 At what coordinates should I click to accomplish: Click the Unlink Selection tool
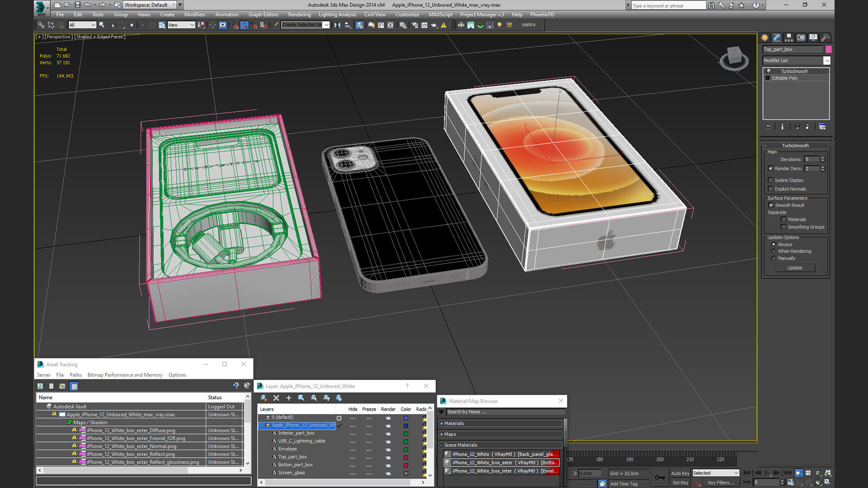pyautogui.click(x=51, y=25)
